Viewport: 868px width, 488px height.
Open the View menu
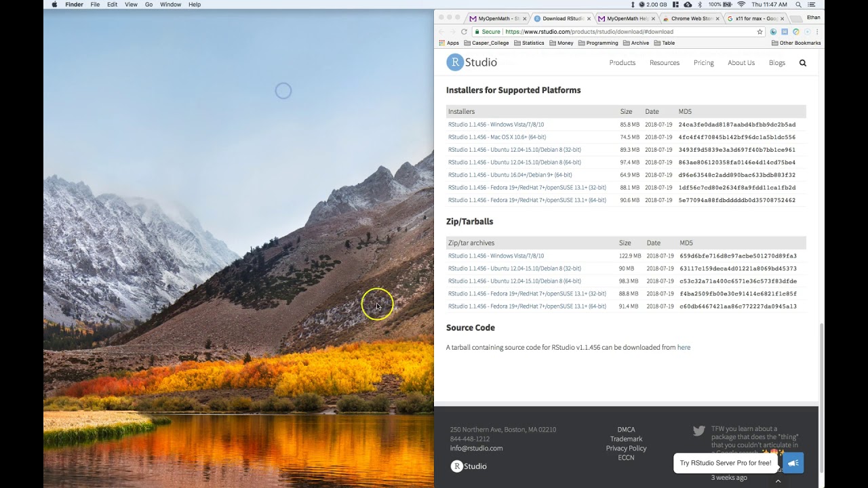pyautogui.click(x=131, y=5)
